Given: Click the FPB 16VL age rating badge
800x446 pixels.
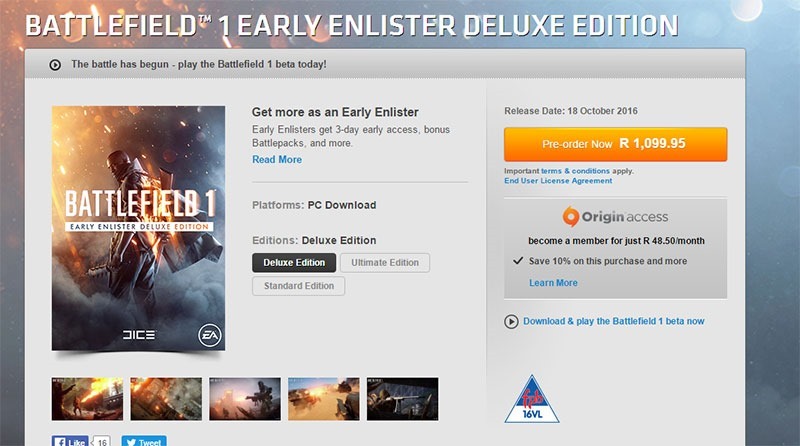Looking at the screenshot, I should 532,399.
